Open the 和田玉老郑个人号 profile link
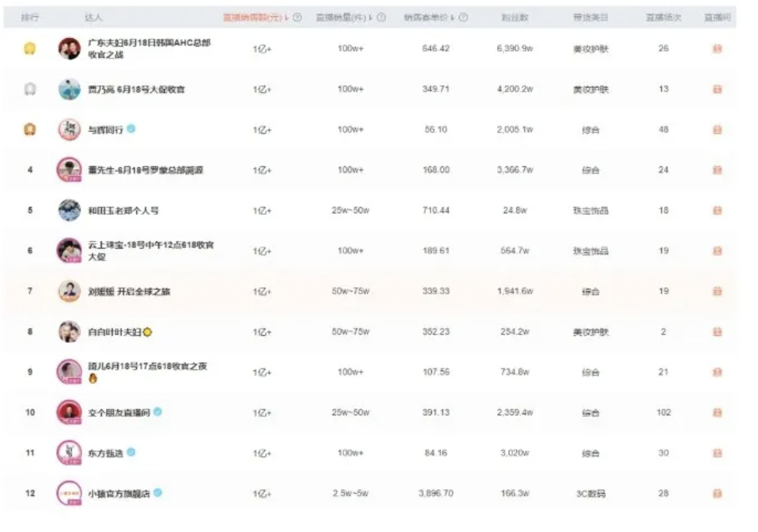The width and height of the screenshot is (758, 532). (123, 210)
